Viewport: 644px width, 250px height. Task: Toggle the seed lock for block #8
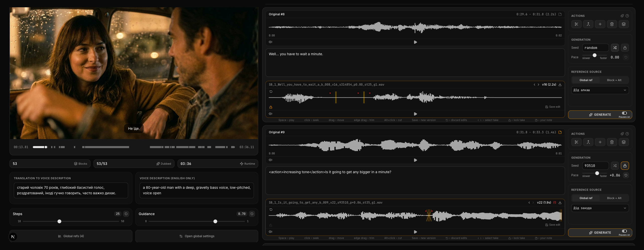625,48
